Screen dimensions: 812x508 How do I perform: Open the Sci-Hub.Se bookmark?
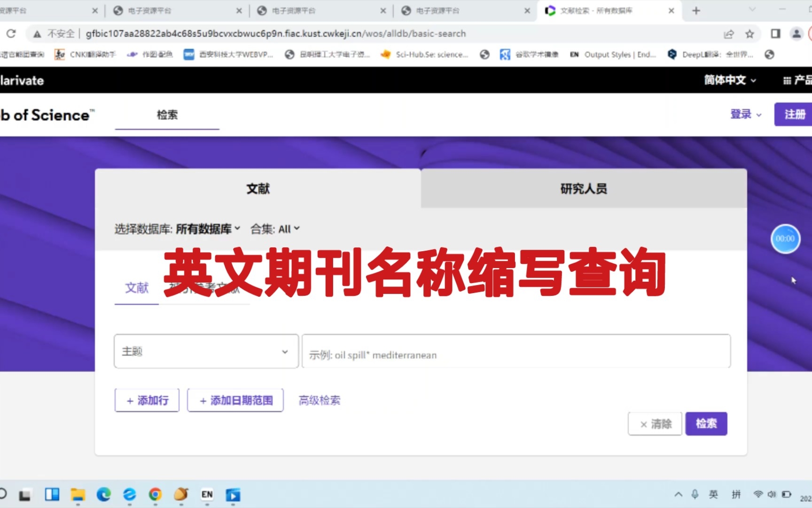tap(425, 55)
